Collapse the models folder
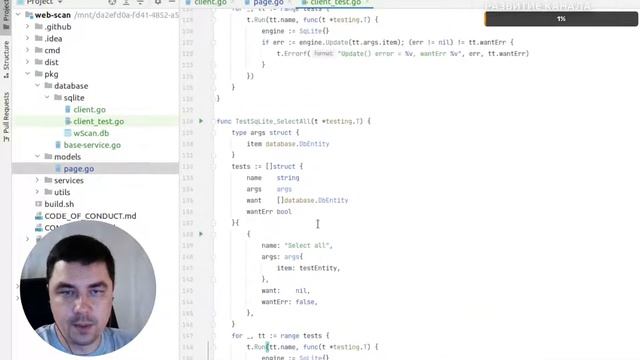 coord(38,157)
